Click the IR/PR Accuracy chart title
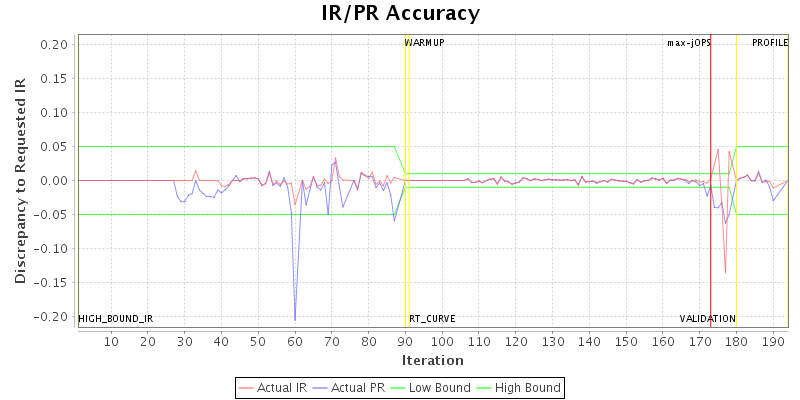Image resolution: width=800 pixels, height=400 pixels. [400, 14]
